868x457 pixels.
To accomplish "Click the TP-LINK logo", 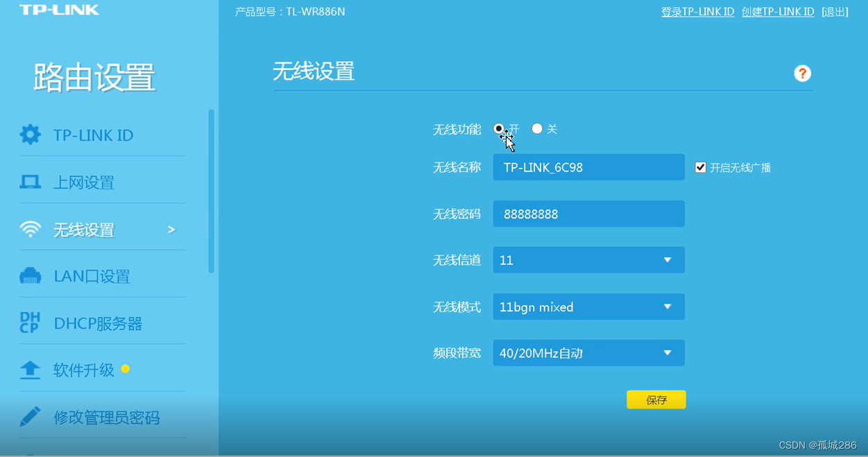I will [x=60, y=10].
